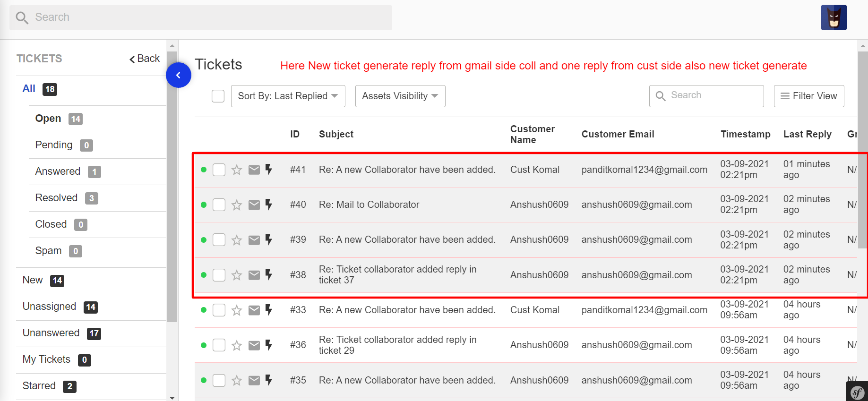Viewport: 868px width, 401px height.
Task: Star ticket #41
Action: pyautogui.click(x=237, y=170)
